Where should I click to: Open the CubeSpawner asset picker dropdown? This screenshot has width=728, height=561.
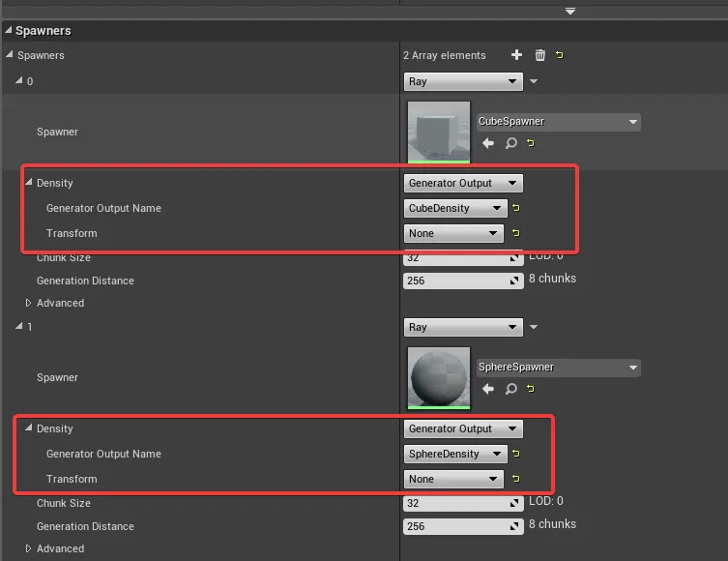(558, 122)
